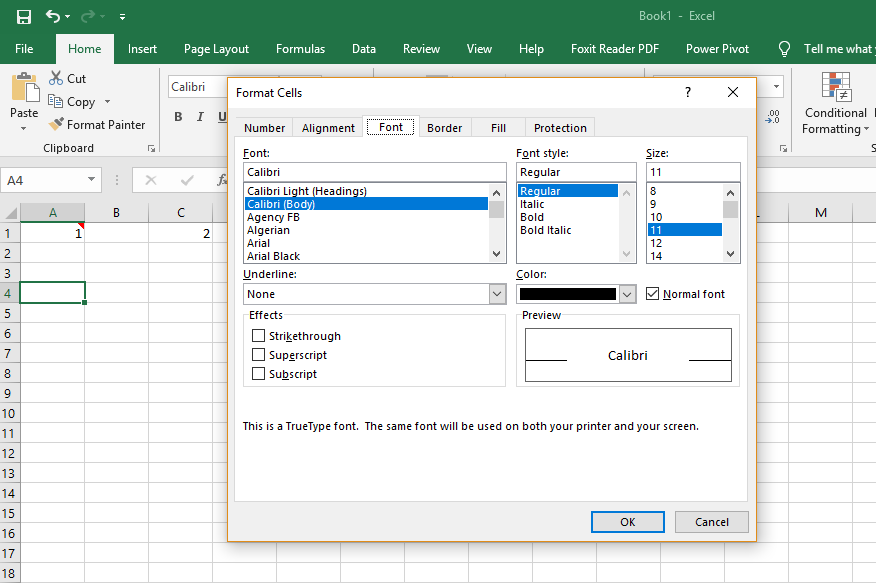
Task: Click the Cancel X icon in the formula bar
Action: [x=150, y=180]
